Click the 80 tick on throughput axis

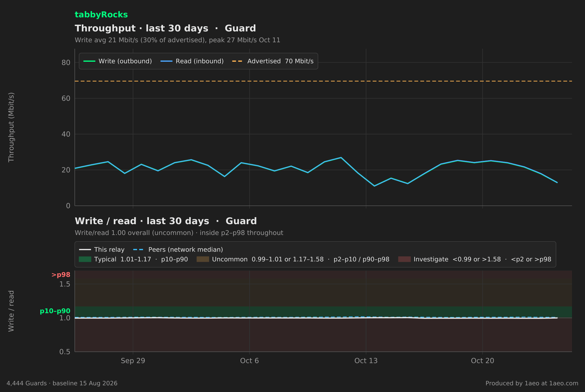[66, 63]
